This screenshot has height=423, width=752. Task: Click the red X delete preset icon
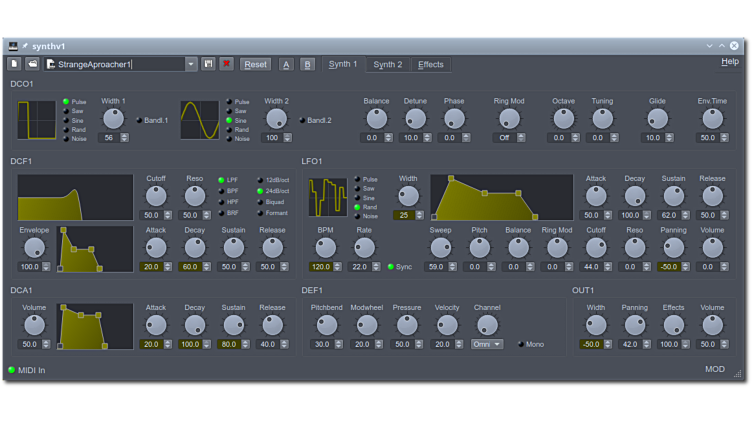tap(227, 64)
